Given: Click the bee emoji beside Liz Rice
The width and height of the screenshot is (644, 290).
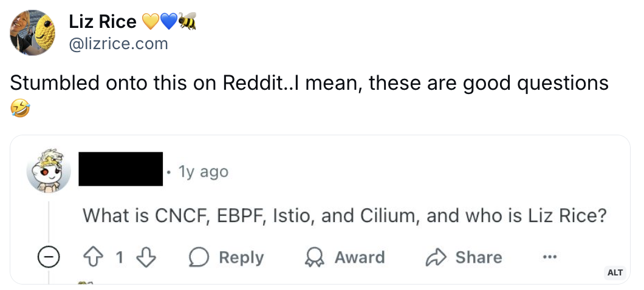Looking at the screenshot, I should (x=188, y=22).
